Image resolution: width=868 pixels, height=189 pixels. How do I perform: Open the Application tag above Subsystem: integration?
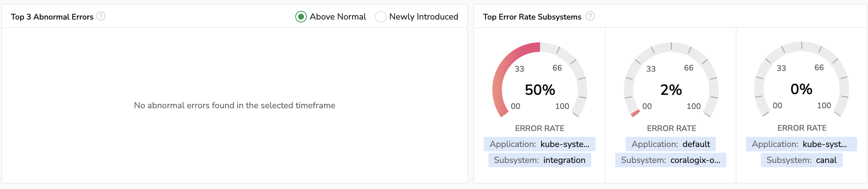point(539,144)
